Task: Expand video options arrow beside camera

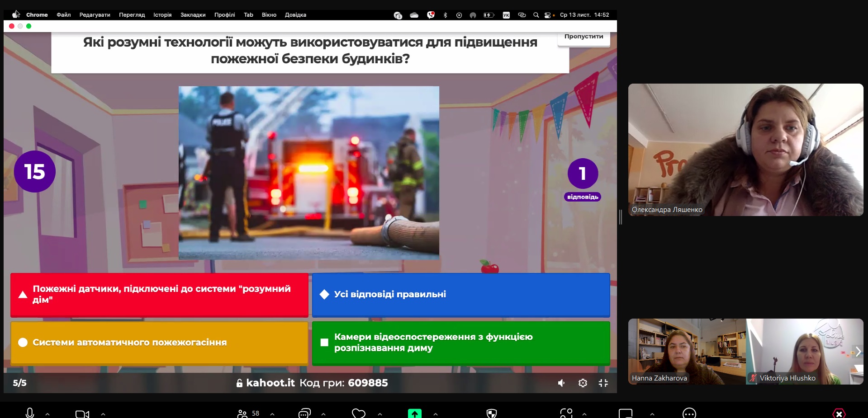Action: pos(103,413)
